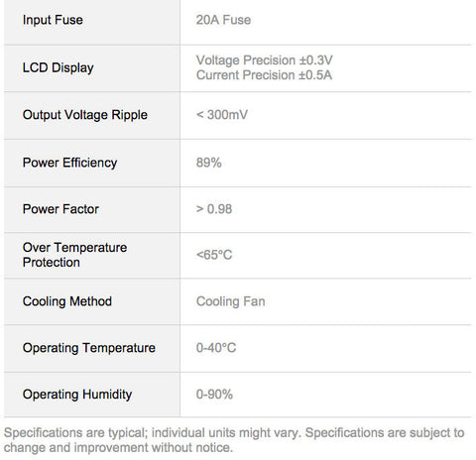Screen dimensions: 476x460
Task: Select the 0-90% humidity value
Action: click(x=214, y=395)
